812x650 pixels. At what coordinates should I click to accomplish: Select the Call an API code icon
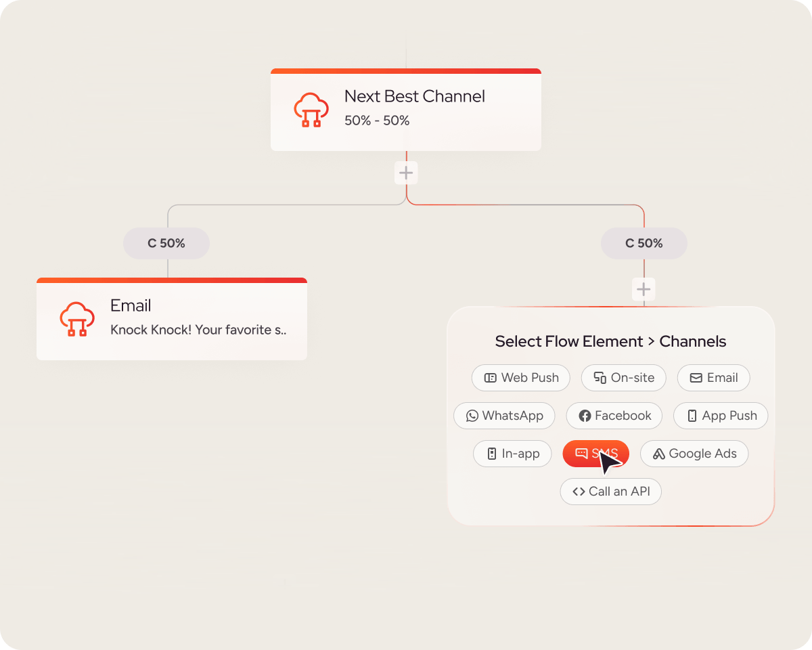coord(577,492)
